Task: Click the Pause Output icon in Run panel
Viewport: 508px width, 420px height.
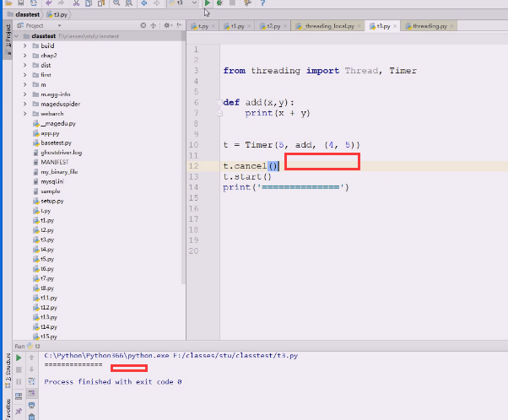Action: point(19,382)
